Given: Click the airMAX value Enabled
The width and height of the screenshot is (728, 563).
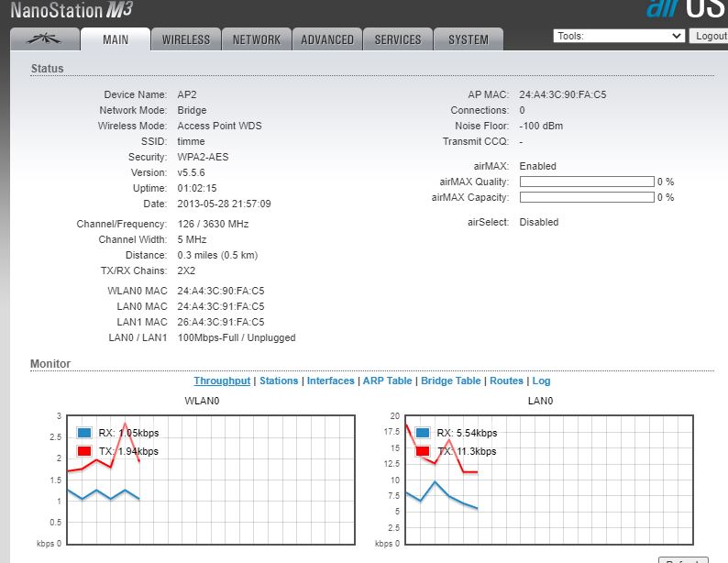Looking at the screenshot, I should pos(537,166).
